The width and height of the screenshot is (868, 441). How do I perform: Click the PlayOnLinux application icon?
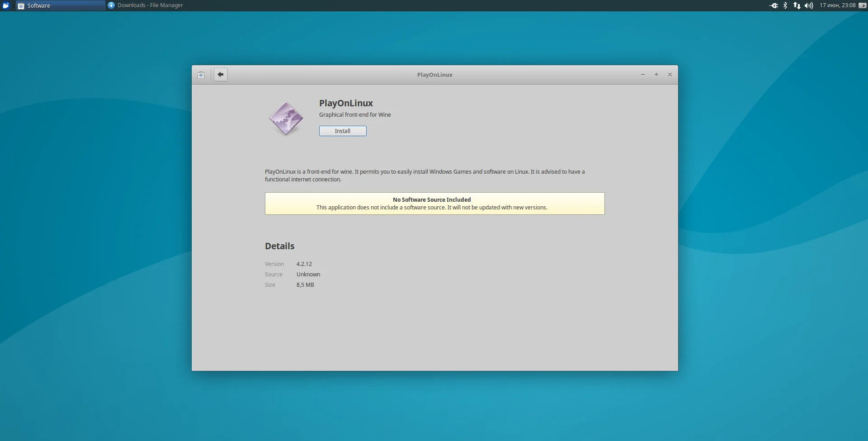tap(286, 119)
